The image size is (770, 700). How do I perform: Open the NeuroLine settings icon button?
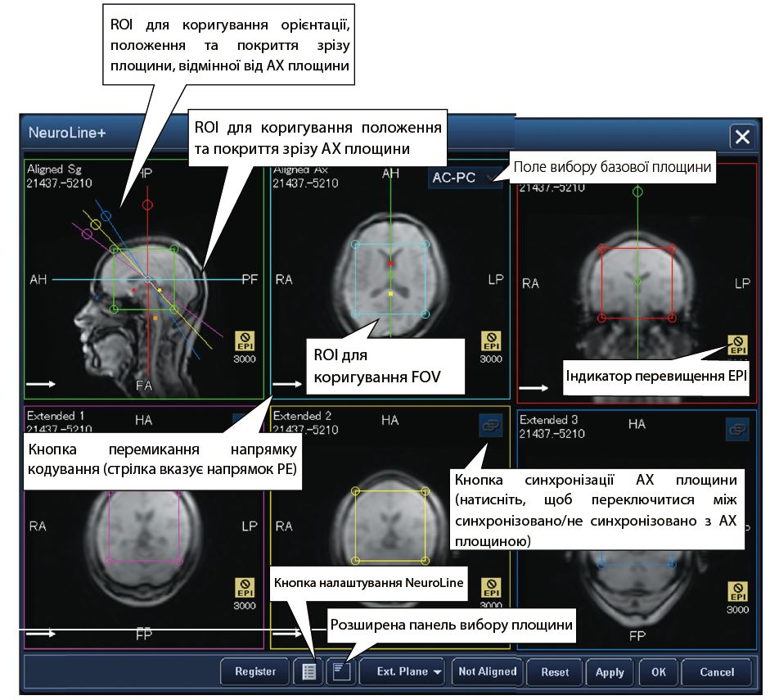pyautogui.click(x=308, y=671)
